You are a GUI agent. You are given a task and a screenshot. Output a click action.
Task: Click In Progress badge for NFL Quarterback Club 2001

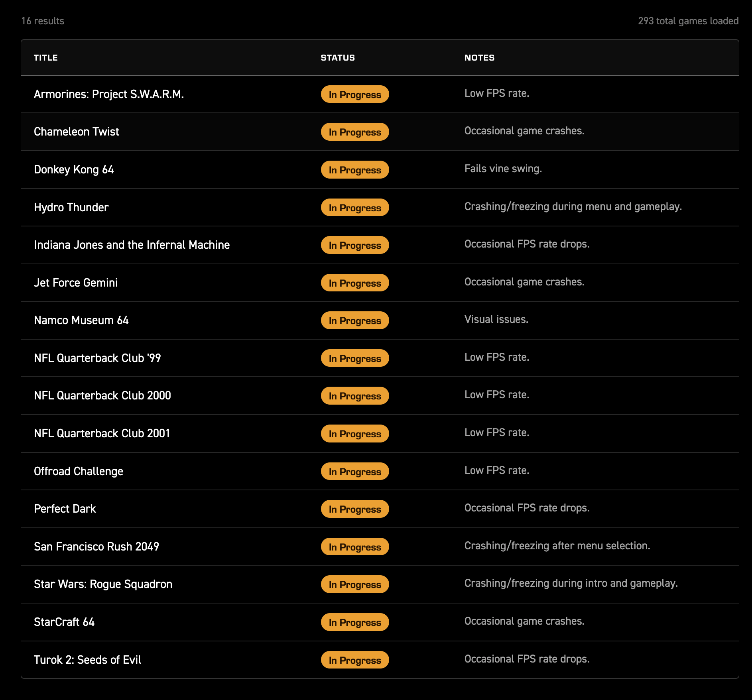(x=355, y=434)
